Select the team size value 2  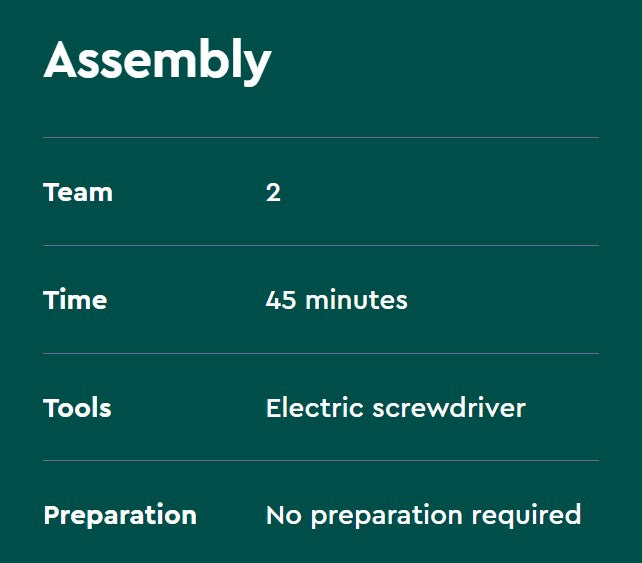(x=273, y=192)
